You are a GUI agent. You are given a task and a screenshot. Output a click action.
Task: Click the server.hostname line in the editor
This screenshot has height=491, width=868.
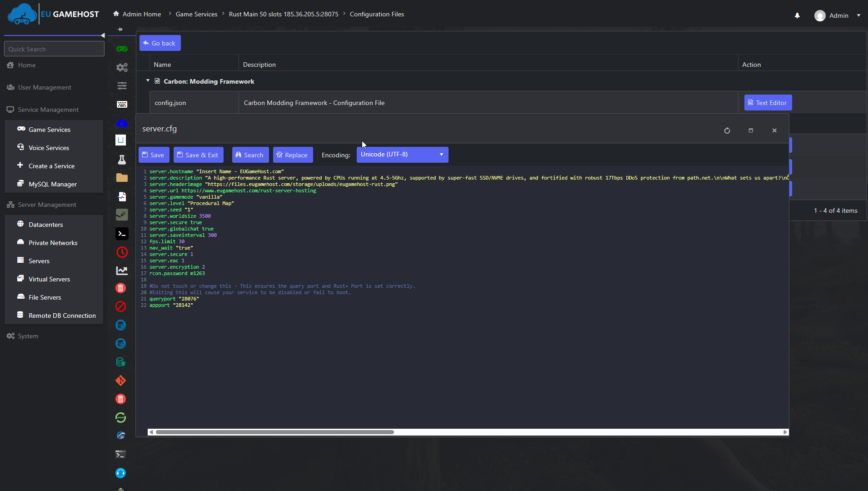[216, 171]
